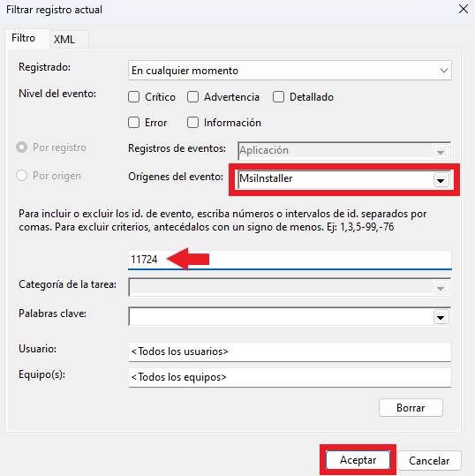
Task: Expand the Palabras clave dropdown arrow
Action: tap(441, 317)
